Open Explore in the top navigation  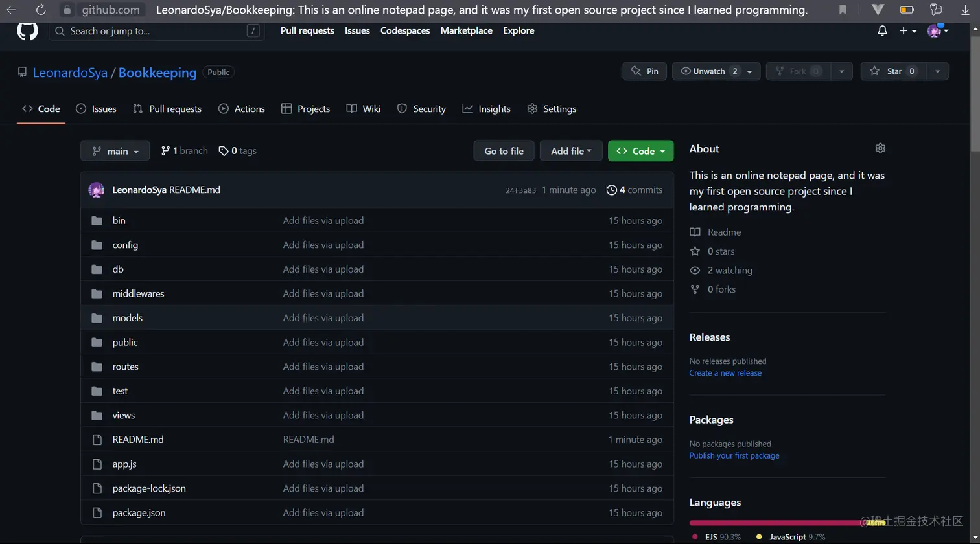click(x=519, y=31)
